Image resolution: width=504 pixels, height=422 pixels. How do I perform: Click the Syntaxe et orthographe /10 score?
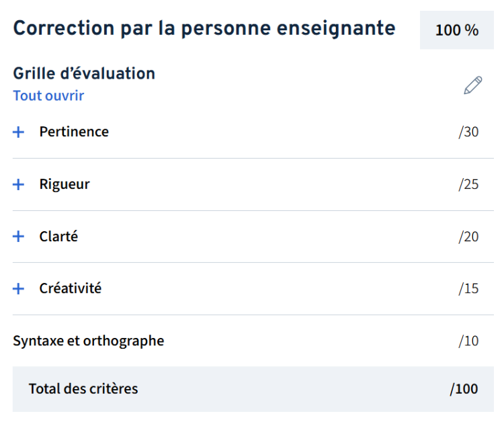(468, 341)
